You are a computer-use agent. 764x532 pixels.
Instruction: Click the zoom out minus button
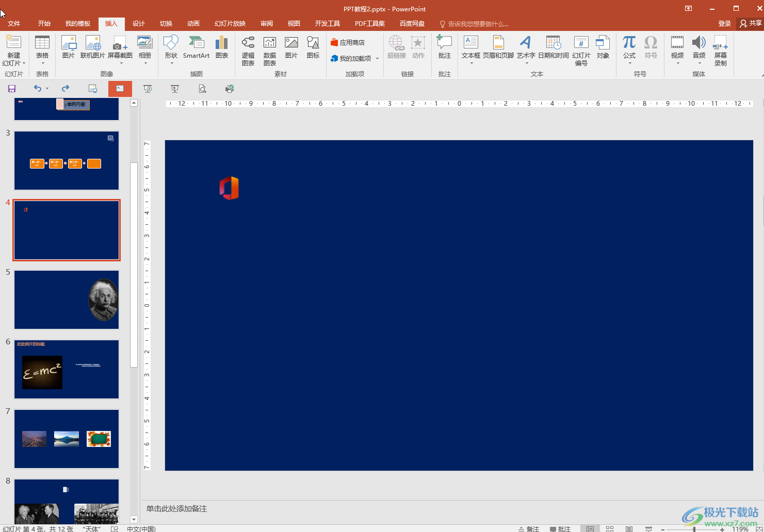[x=663, y=529]
